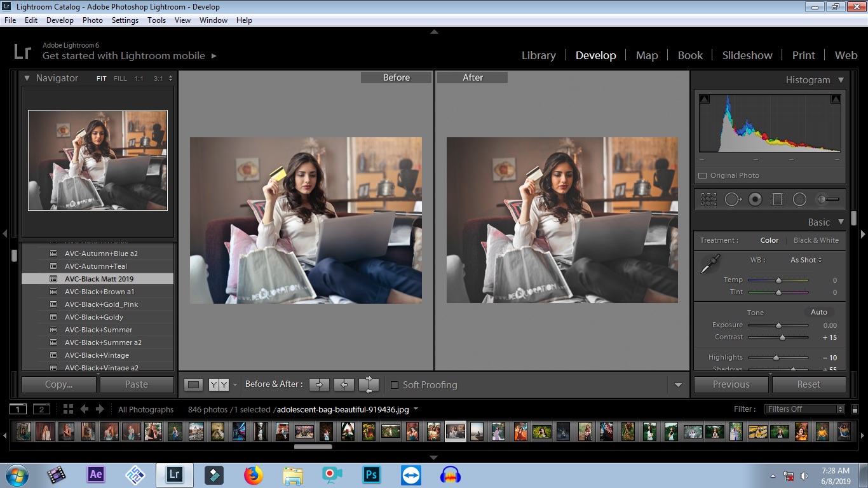Image resolution: width=868 pixels, height=488 pixels.
Task: Click the Auto tone button
Action: tap(819, 312)
